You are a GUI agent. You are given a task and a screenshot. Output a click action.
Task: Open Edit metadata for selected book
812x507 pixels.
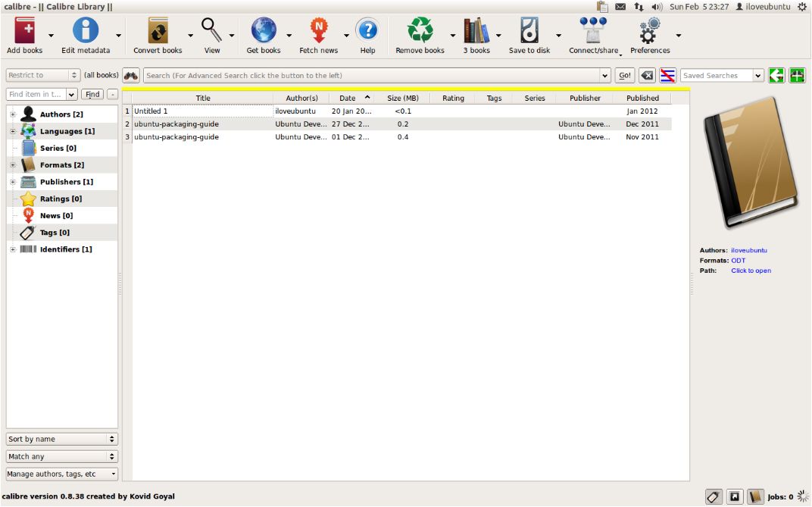(x=86, y=35)
